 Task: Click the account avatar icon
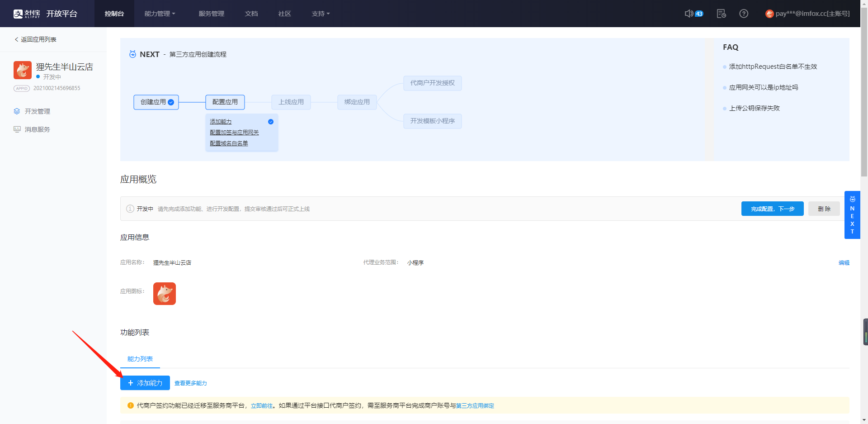pos(769,14)
